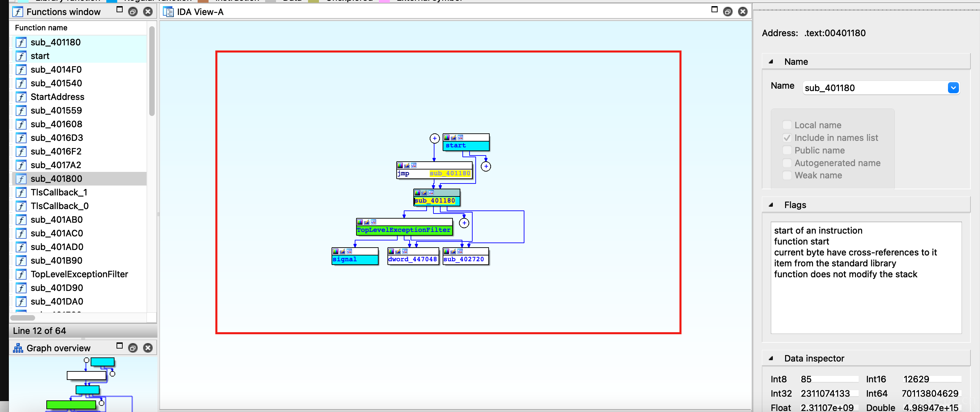
Task: Click color icon on dword_447048 node header
Action: (x=391, y=251)
